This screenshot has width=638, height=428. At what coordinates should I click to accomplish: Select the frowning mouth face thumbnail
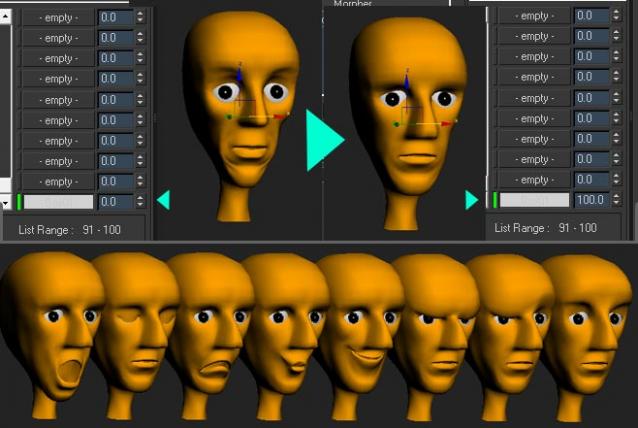212,336
